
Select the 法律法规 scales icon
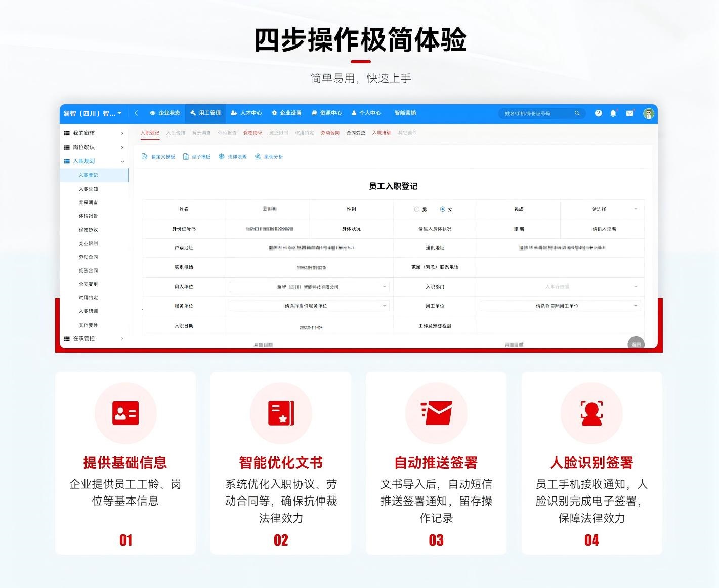tap(221, 157)
